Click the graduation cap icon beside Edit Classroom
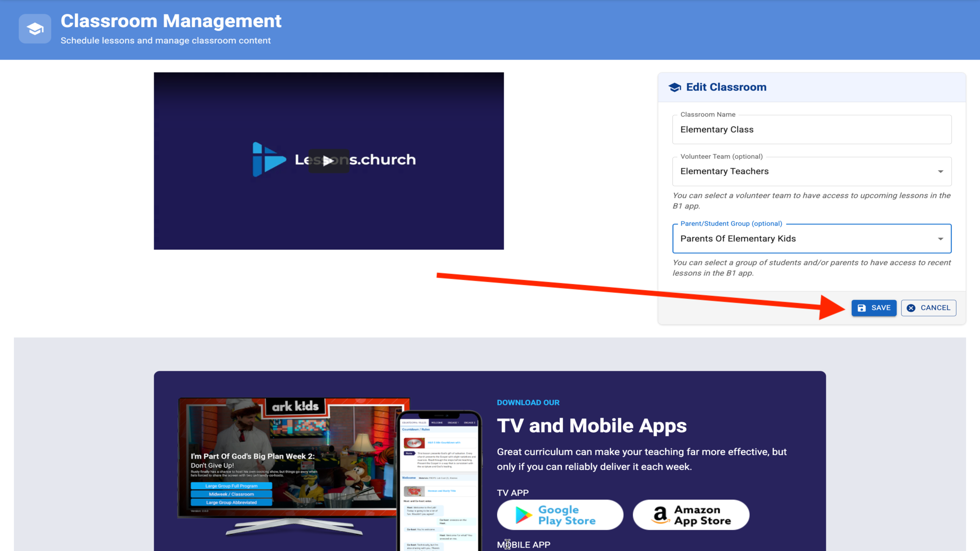980x551 pixels. [x=675, y=87]
